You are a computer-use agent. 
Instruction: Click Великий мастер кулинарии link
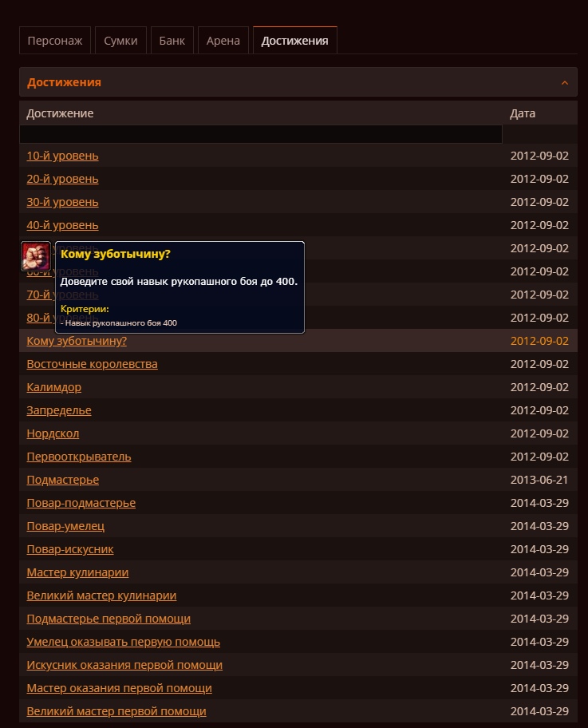(x=101, y=595)
